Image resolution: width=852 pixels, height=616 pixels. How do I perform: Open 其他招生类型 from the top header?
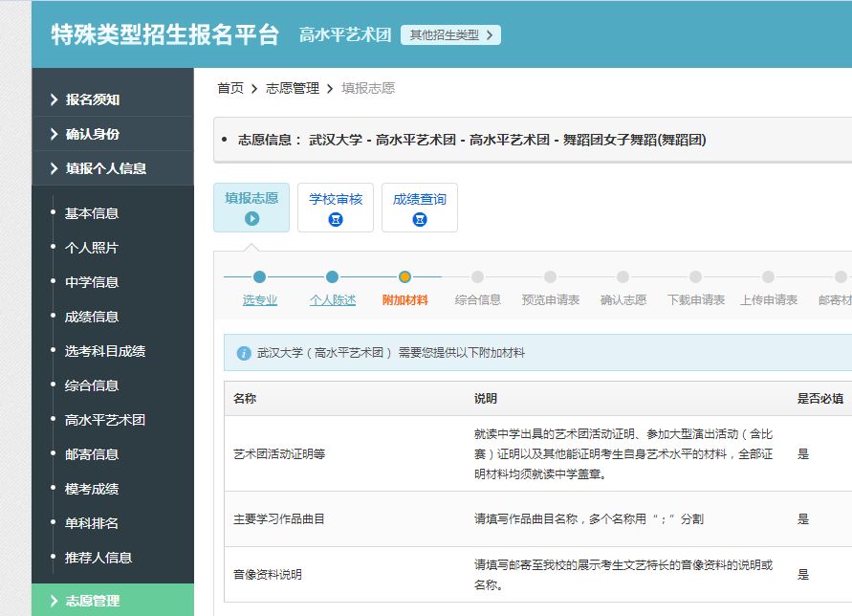pyautogui.click(x=449, y=33)
